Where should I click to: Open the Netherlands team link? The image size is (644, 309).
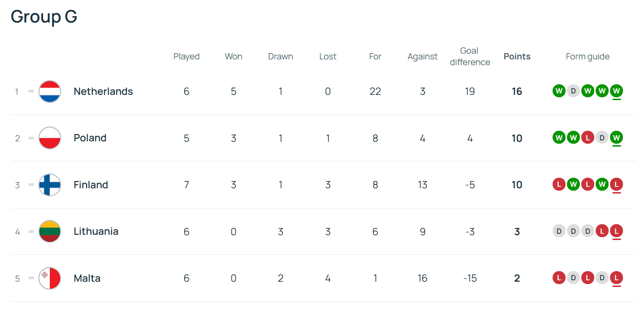103,92
